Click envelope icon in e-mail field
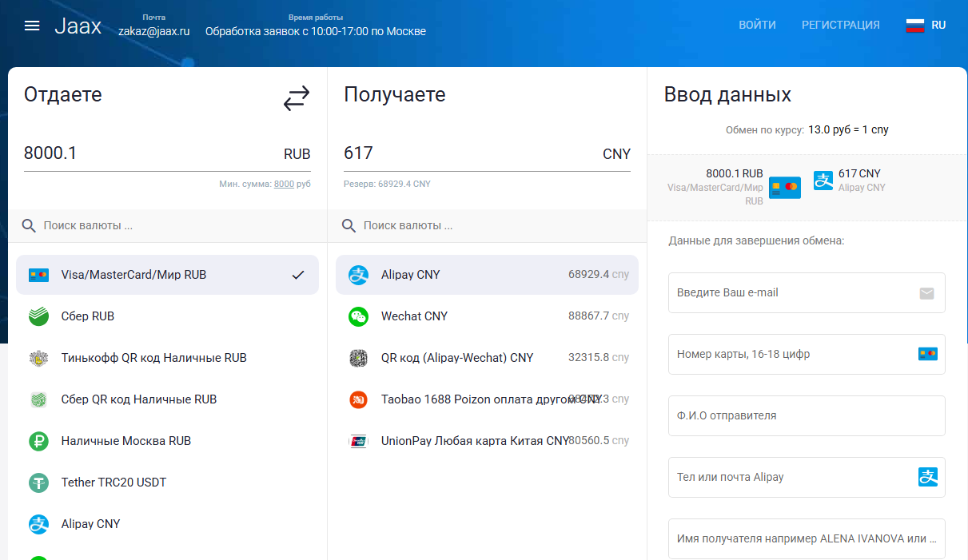This screenshot has height=560, width=968. pos(926,293)
